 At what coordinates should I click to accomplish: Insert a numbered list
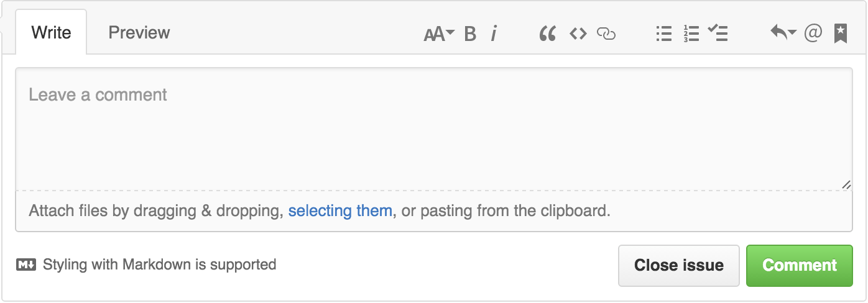click(691, 34)
